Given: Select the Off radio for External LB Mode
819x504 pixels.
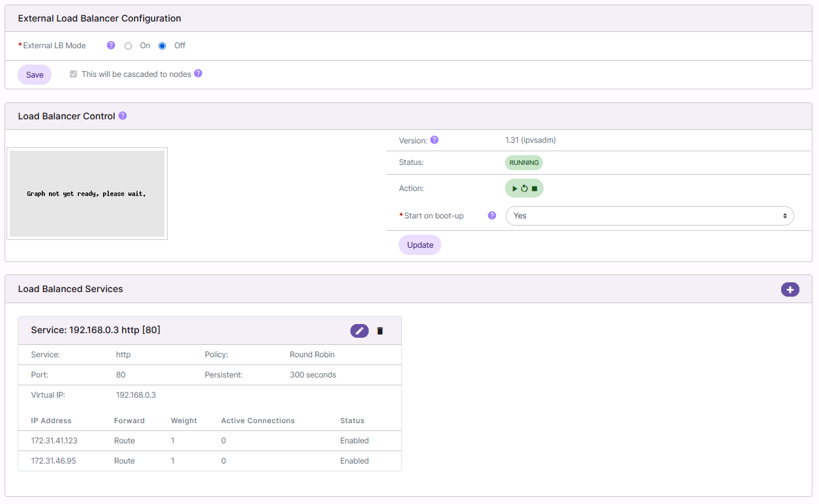Looking at the screenshot, I should click(162, 46).
